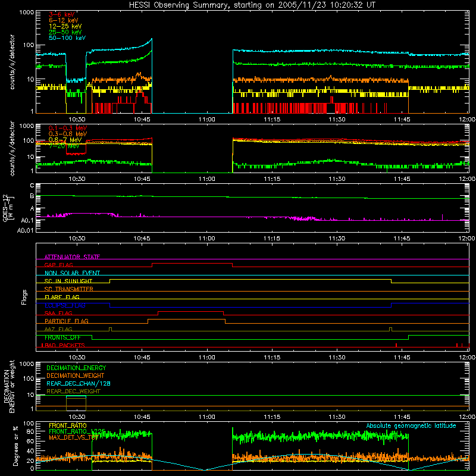Click the 10:45 tick label below the keV panel
Screen dimensions: 476x476
coord(142,120)
